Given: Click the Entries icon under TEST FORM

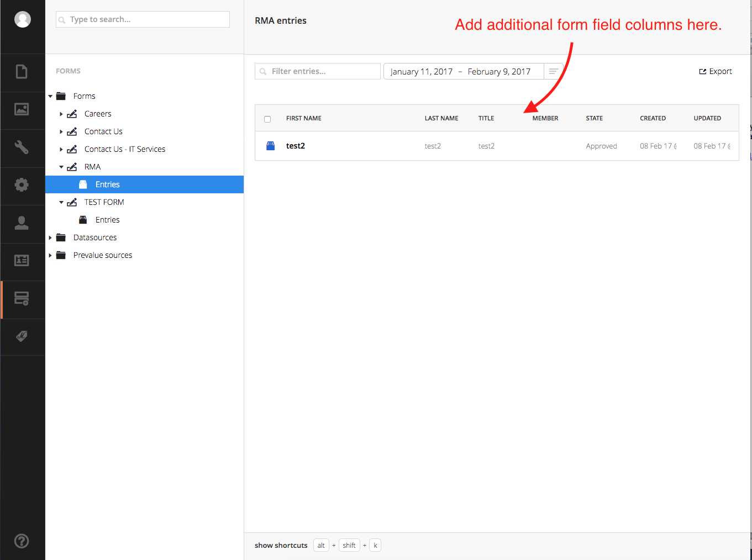Looking at the screenshot, I should [x=83, y=220].
